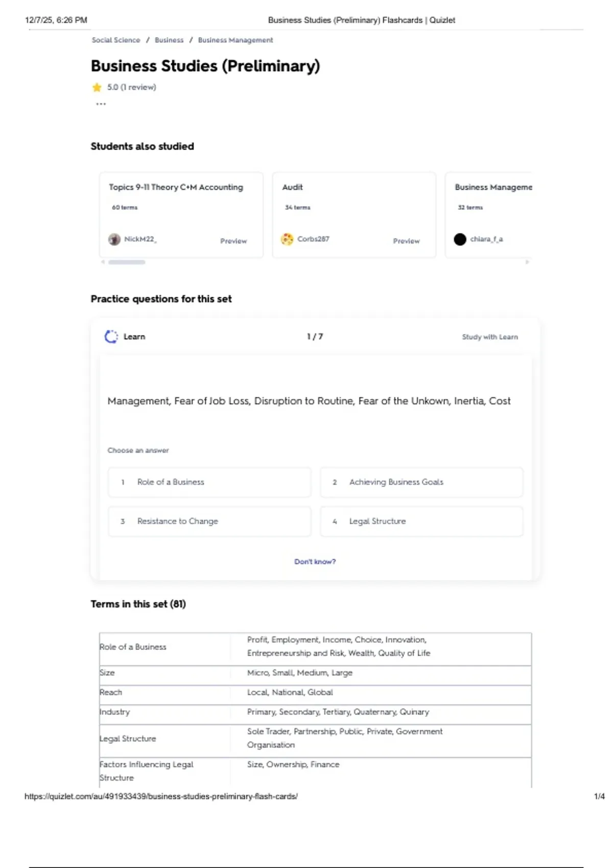Image resolution: width=613 pixels, height=868 pixels.
Task: Navigate to Business breadcrumb link
Action: click(x=169, y=40)
